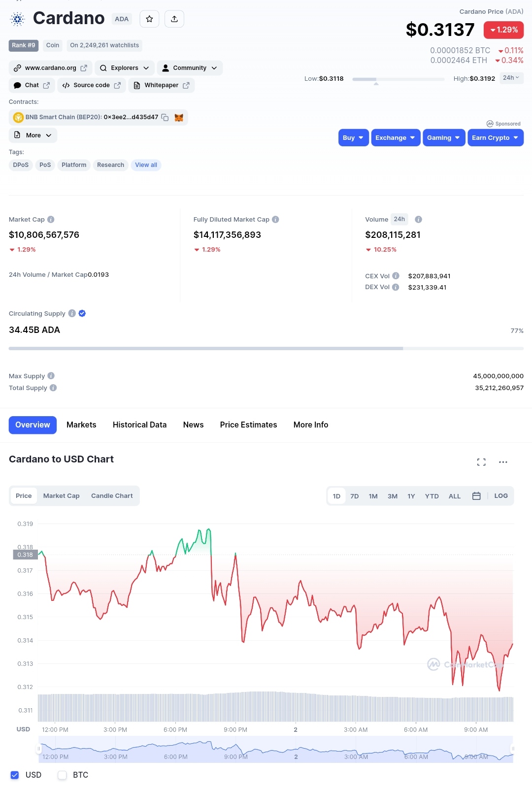
Task: Open the www.cardano.org website link
Action: click(x=50, y=68)
